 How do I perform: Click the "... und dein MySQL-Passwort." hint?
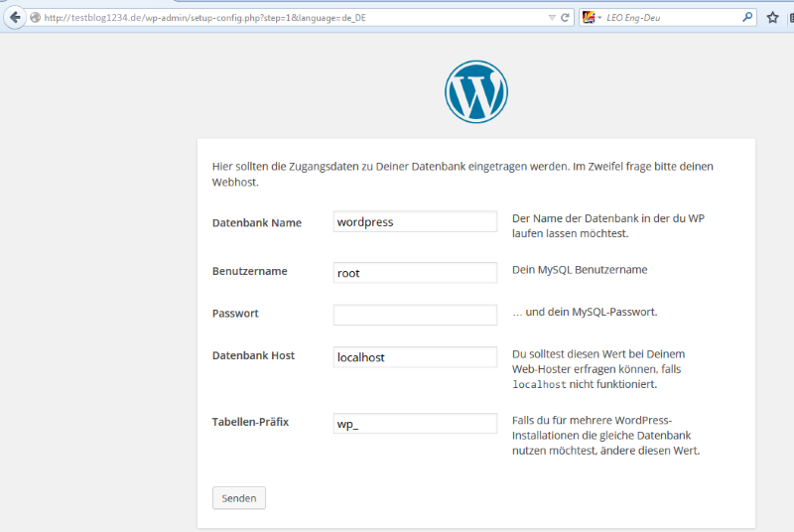(x=585, y=312)
